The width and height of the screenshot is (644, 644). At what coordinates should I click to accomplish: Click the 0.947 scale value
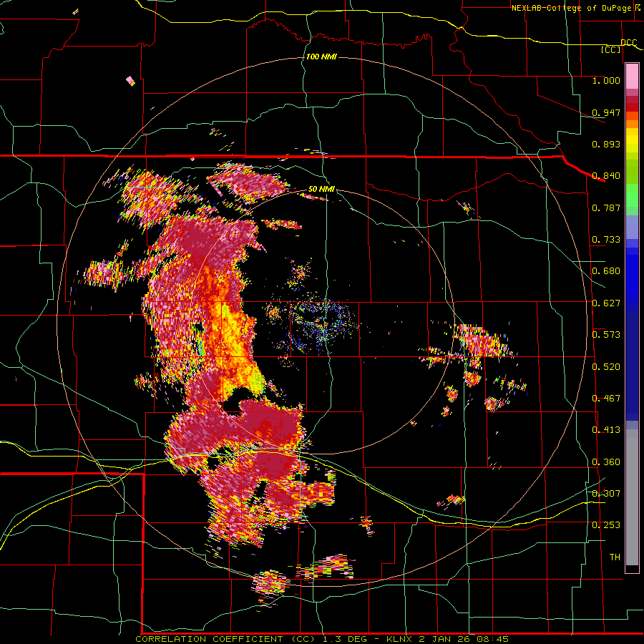pos(606,112)
